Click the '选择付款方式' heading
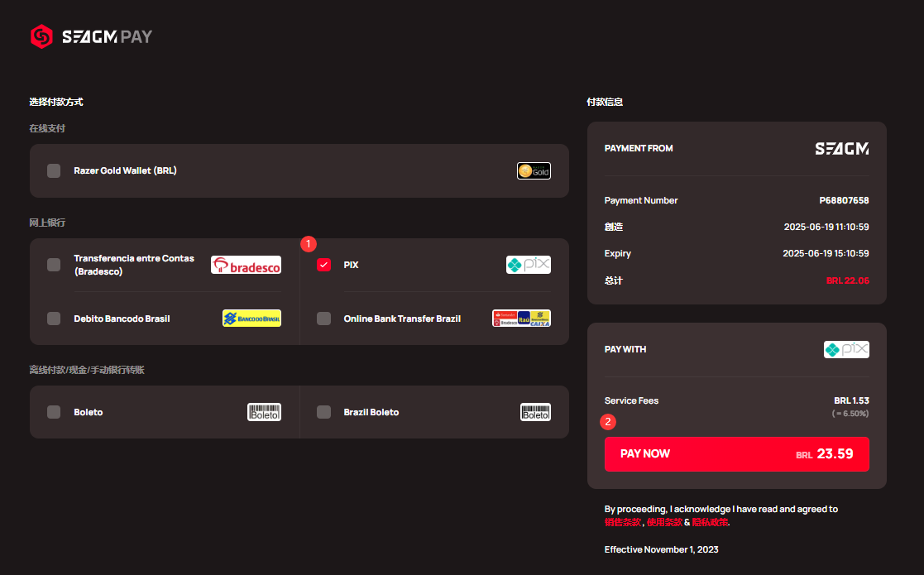Viewport: 924px width, 575px height. [x=56, y=102]
